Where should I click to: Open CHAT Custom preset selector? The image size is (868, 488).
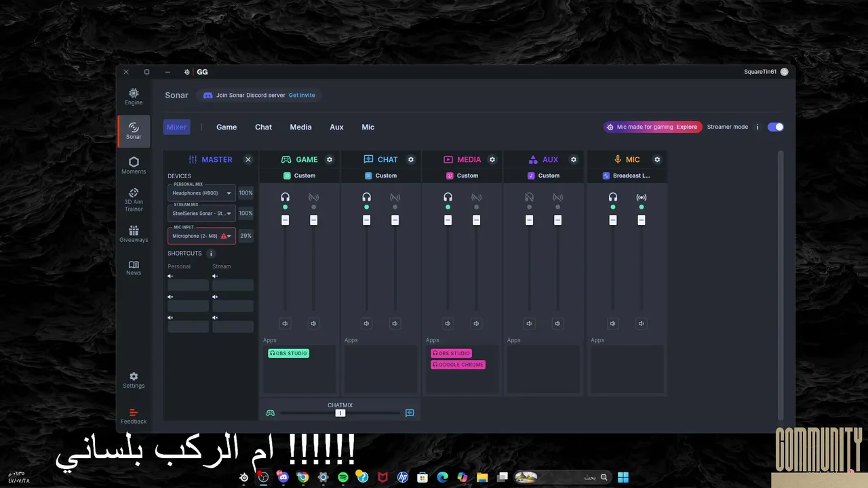(x=381, y=176)
